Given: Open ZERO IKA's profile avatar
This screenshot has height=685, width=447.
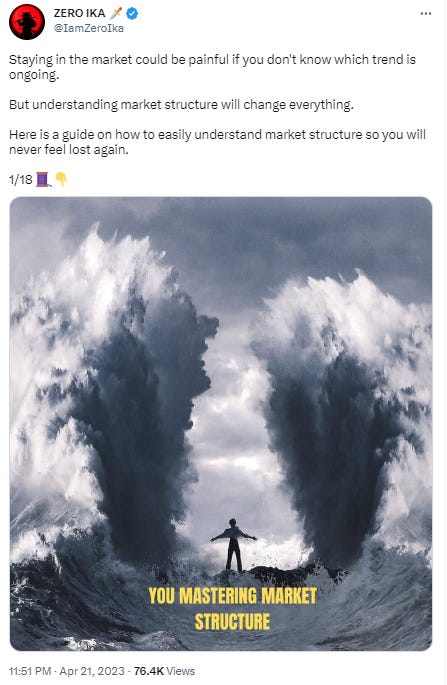Looking at the screenshot, I should pos(27,21).
